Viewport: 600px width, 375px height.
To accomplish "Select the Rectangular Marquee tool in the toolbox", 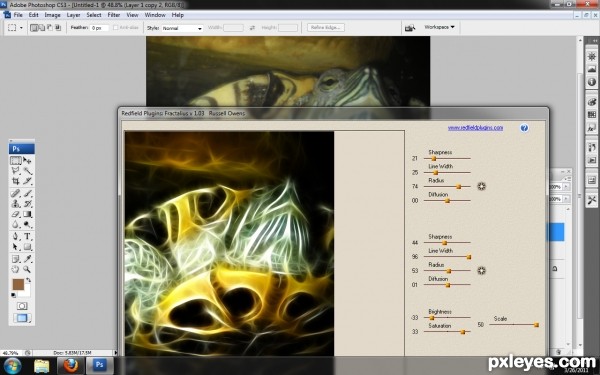I will pyautogui.click(x=16, y=160).
